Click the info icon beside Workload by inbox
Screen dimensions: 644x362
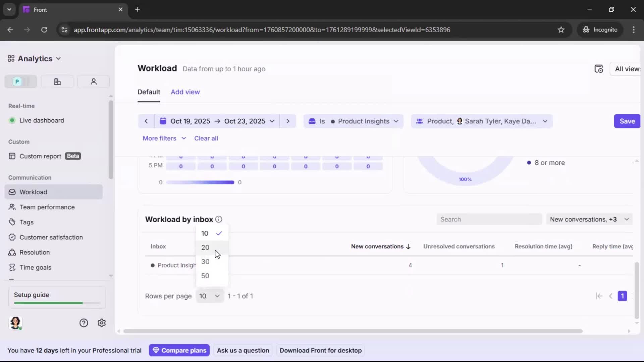[219, 219]
